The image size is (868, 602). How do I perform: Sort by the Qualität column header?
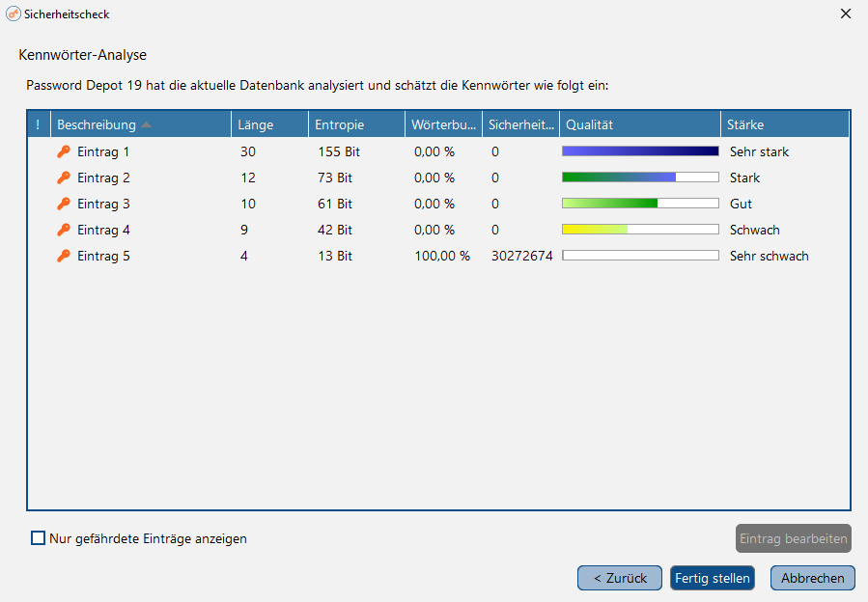pyautogui.click(x=640, y=124)
